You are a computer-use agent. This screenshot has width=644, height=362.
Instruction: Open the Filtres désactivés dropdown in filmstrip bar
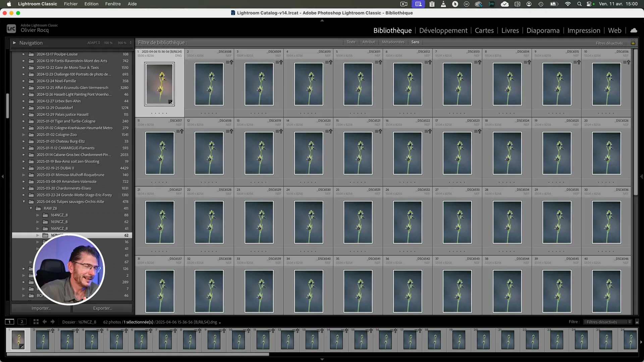point(607,322)
